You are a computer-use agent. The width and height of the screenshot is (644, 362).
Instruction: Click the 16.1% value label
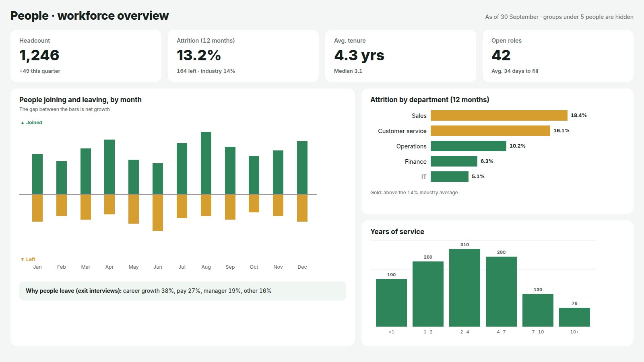(561, 131)
